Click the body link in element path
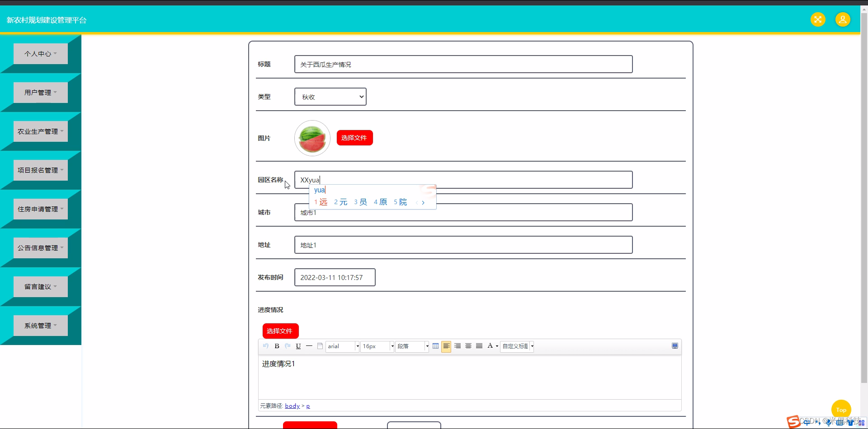This screenshot has height=429, width=868. pos(292,406)
